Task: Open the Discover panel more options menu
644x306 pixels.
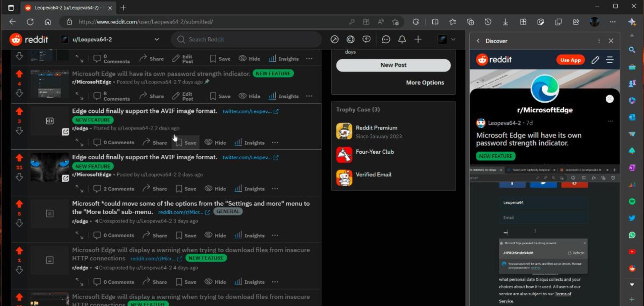Action: (599, 41)
